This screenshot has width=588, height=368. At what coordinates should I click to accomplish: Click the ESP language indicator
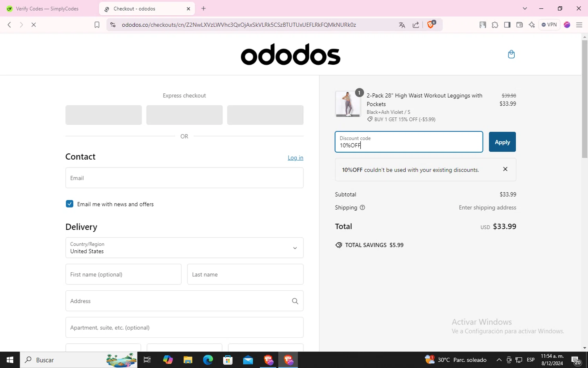pyautogui.click(x=531, y=360)
